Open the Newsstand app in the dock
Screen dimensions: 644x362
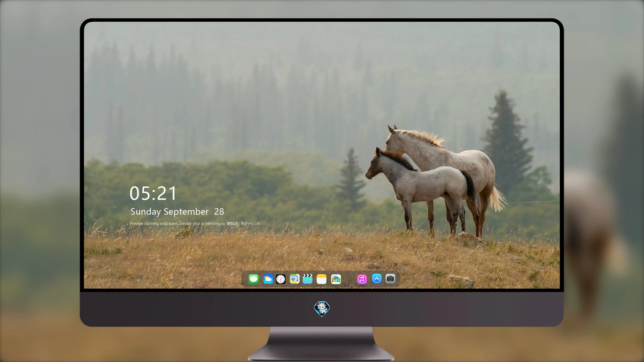(336, 279)
